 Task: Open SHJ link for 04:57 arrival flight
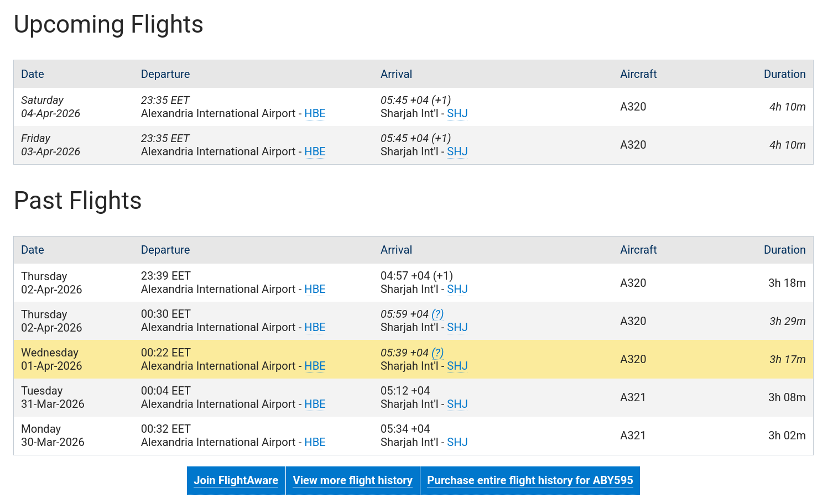coord(457,289)
